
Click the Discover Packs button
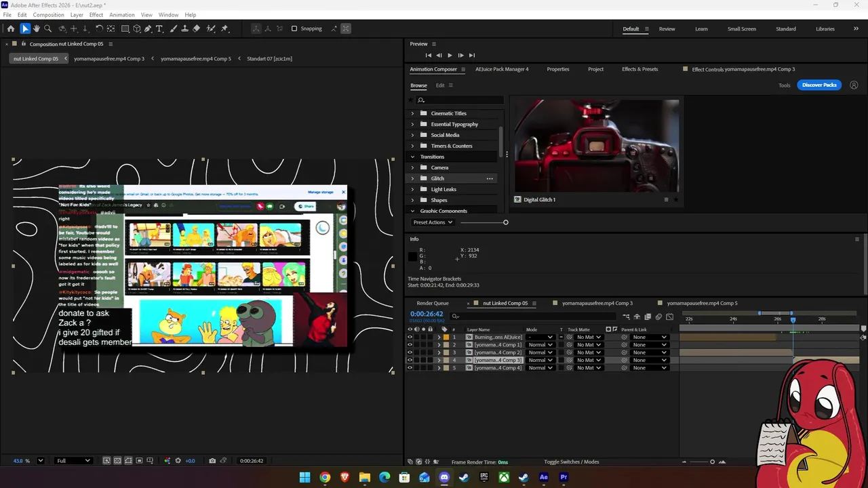[x=819, y=85]
